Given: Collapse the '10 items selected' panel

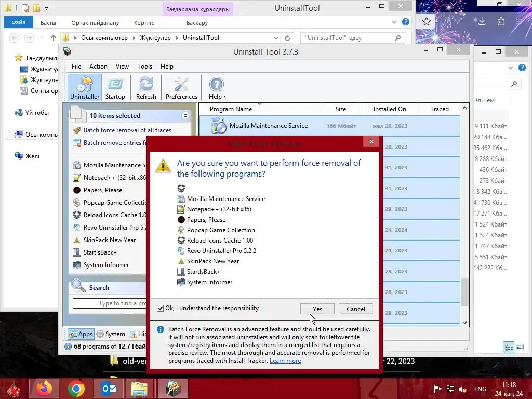Looking at the screenshot, I should 185,115.
